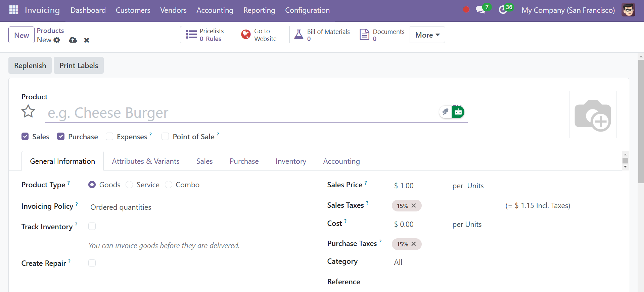Enable Track Inventory checkbox
The width and height of the screenshot is (644, 292).
pyautogui.click(x=92, y=227)
